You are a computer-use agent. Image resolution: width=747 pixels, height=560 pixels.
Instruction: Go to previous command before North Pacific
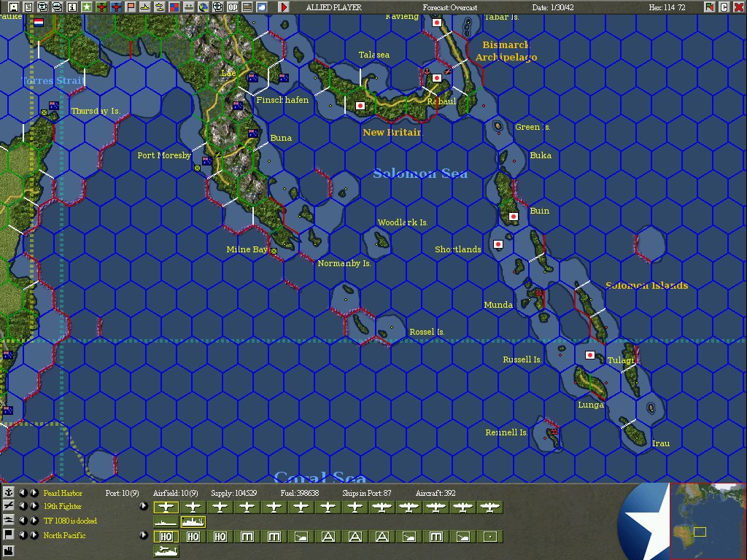[x=23, y=534]
